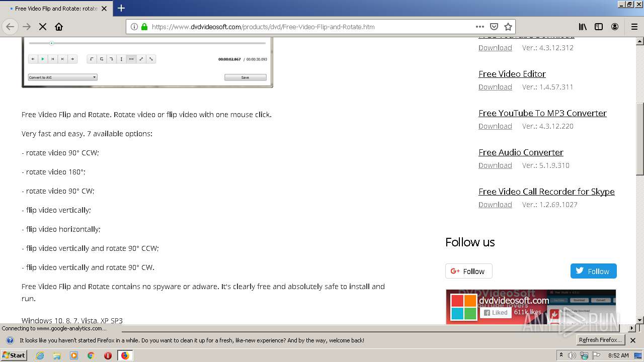Follow on Google Plus
Screen dimensions: 644x362
pos(468,271)
